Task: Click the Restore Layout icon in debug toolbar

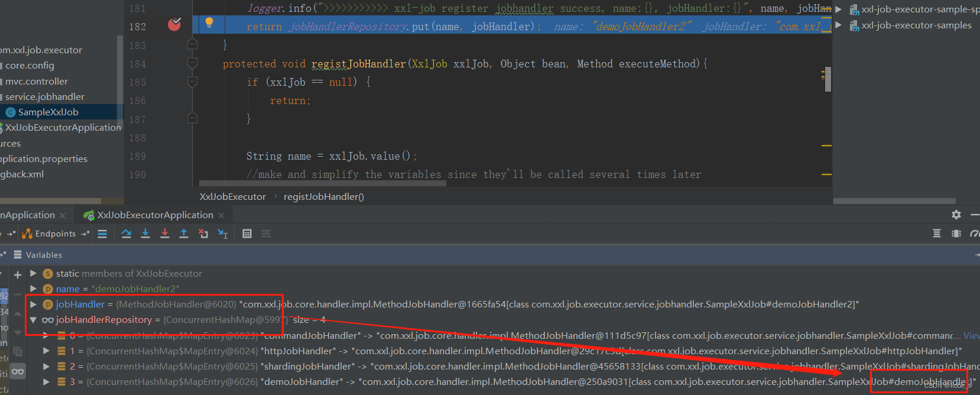Action: (x=937, y=234)
